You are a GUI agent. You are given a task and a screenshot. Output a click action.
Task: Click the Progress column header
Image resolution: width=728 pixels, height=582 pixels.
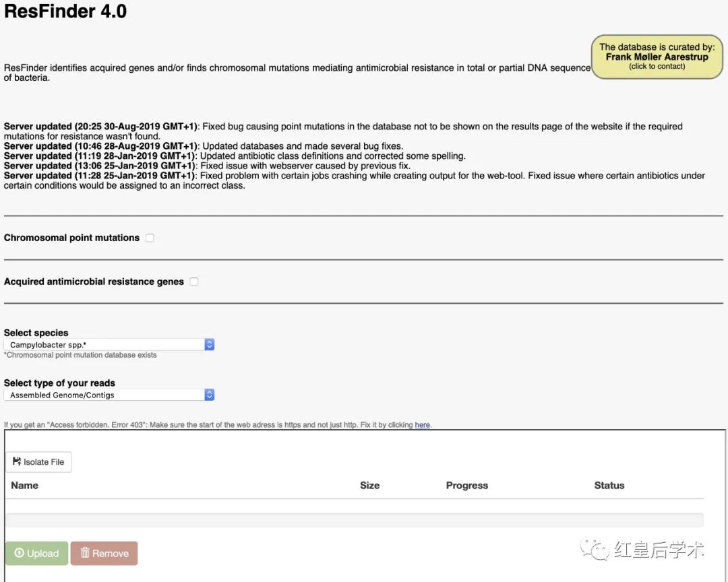point(466,485)
